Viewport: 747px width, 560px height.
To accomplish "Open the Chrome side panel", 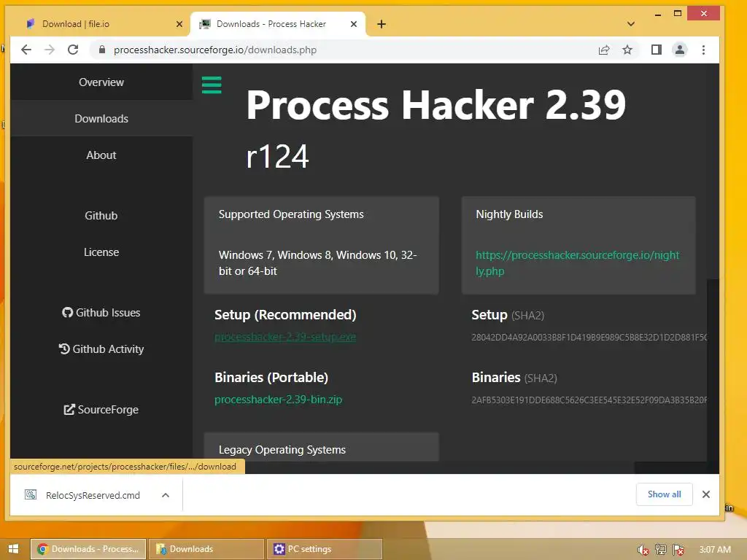I will tap(657, 50).
